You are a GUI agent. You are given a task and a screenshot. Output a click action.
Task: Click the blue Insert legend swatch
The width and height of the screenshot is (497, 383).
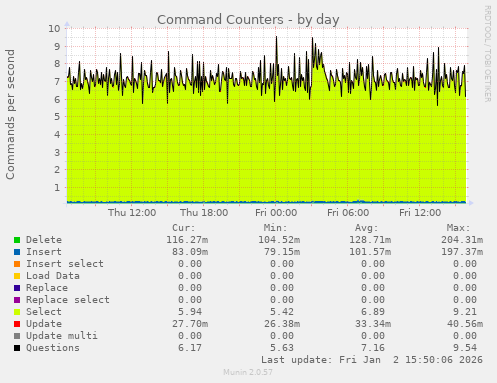tap(17, 252)
